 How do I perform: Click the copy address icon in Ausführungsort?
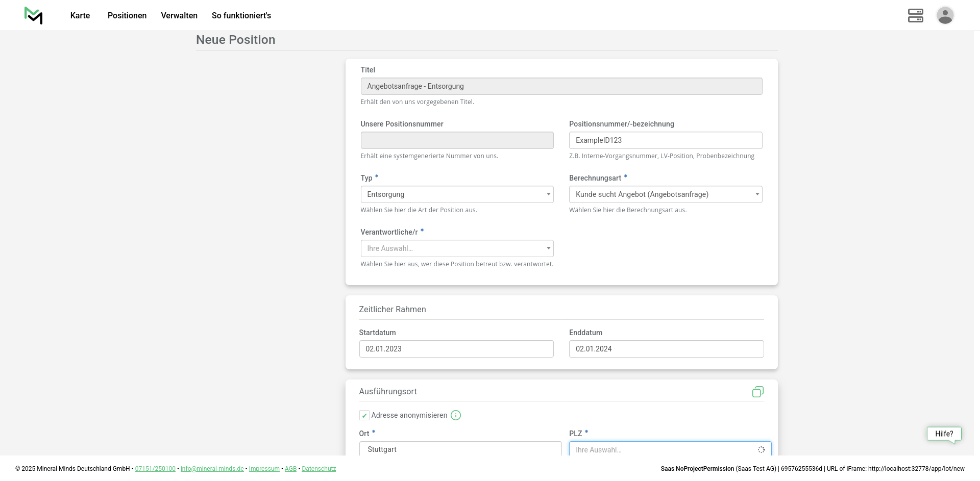click(757, 392)
